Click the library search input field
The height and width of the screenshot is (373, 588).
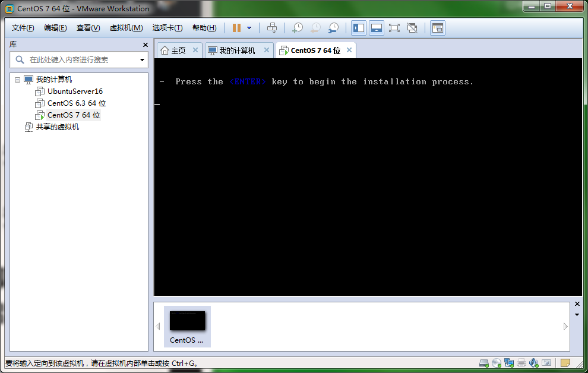[80, 60]
